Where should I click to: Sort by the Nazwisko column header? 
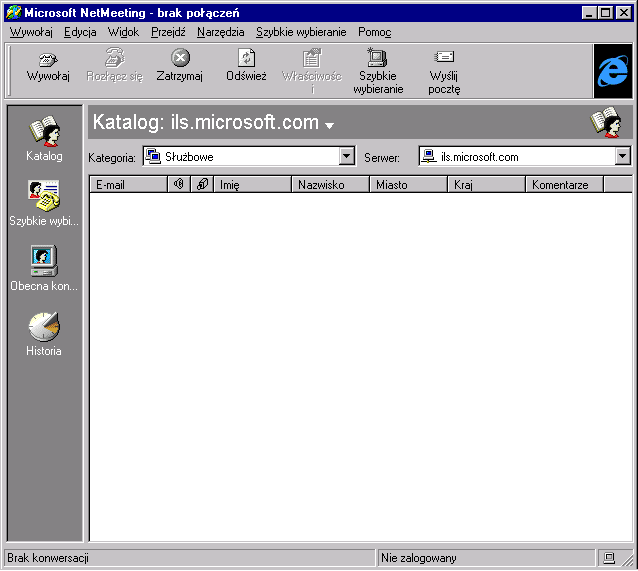pos(330,184)
